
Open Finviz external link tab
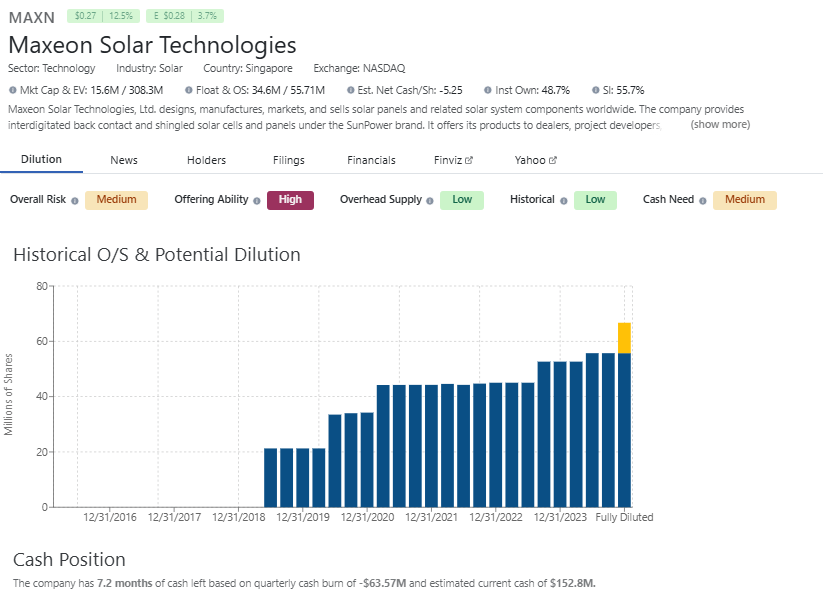tap(453, 160)
